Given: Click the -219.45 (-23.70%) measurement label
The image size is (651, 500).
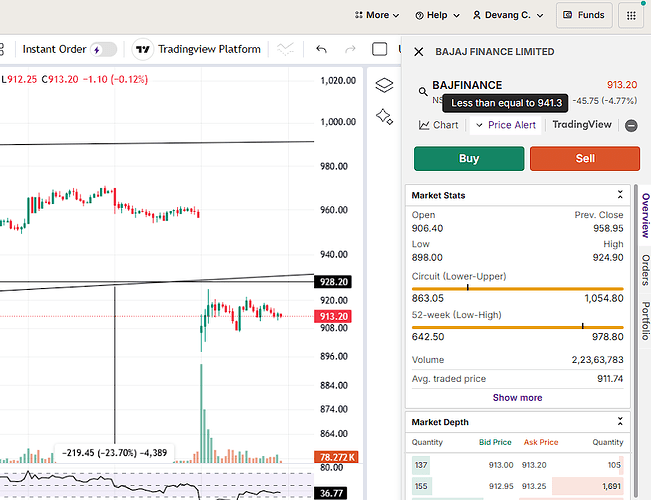Looking at the screenshot, I should pyautogui.click(x=114, y=453).
